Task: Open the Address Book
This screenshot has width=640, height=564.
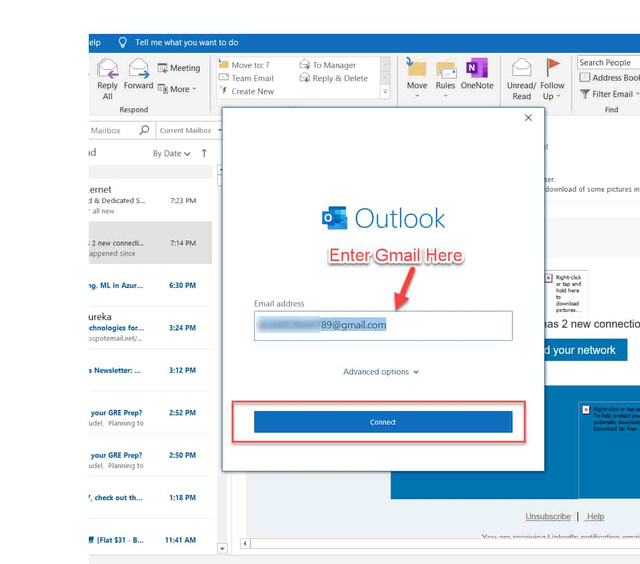Action: coord(609,78)
